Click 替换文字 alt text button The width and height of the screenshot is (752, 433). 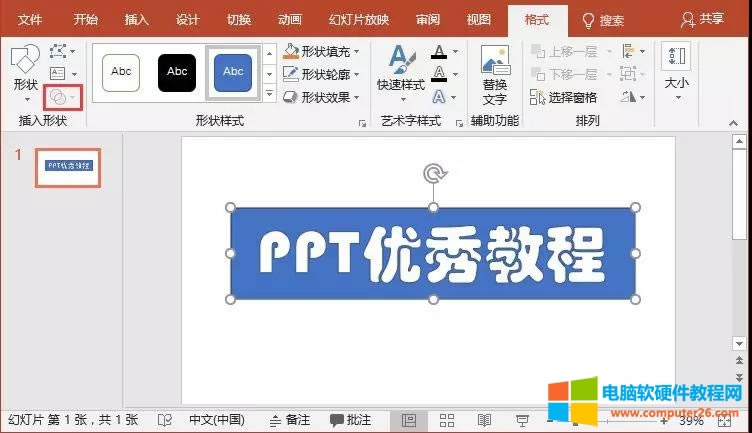tap(495, 75)
